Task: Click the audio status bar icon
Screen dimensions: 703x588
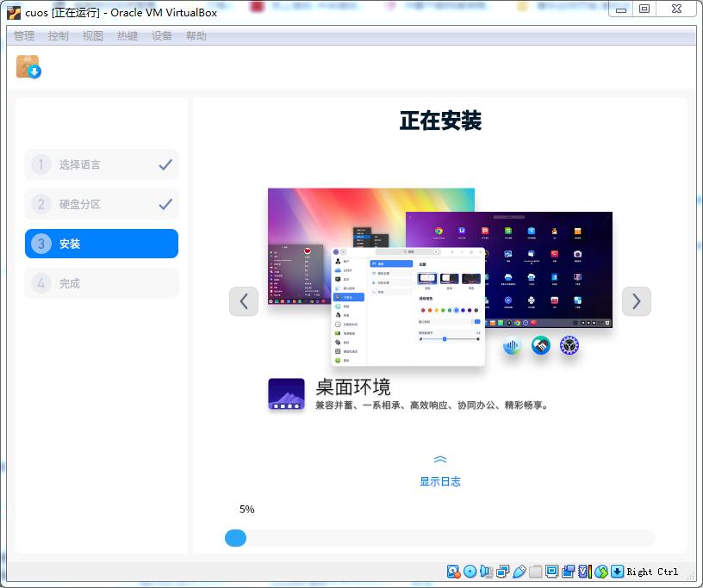Action: pos(486,571)
